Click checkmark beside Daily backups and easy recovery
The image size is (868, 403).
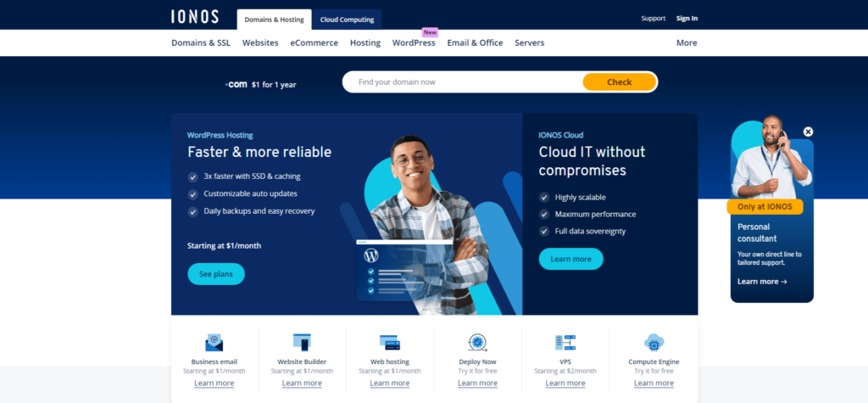click(193, 211)
